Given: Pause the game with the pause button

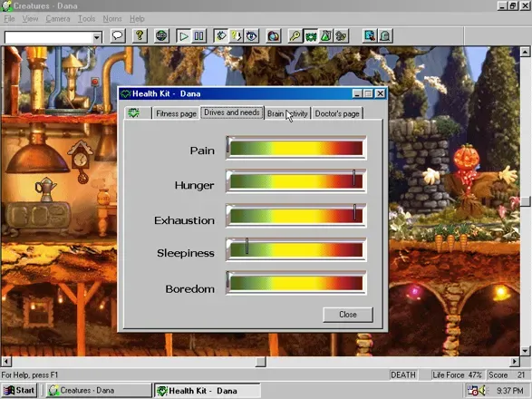Looking at the screenshot, I should click(x=198, y=36).
